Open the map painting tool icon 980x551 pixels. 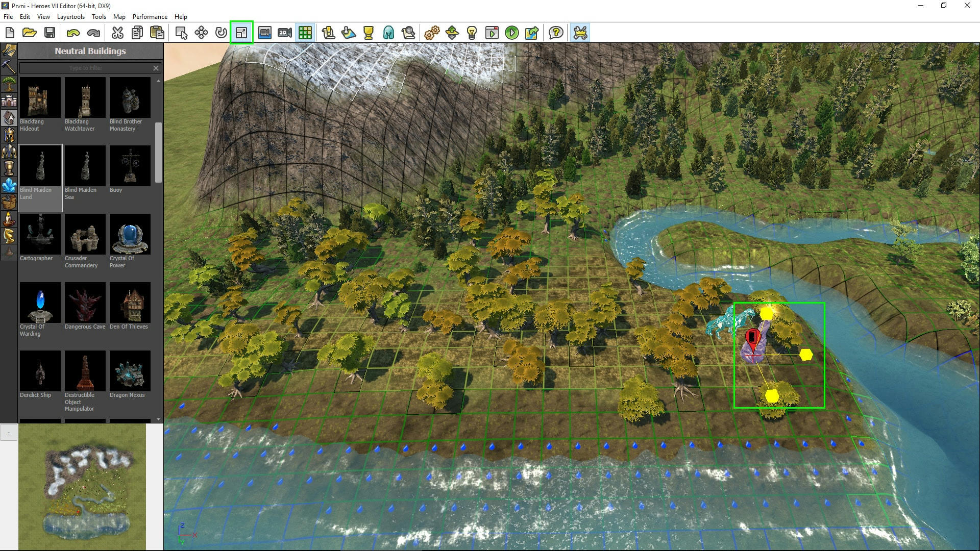point(348,33)
